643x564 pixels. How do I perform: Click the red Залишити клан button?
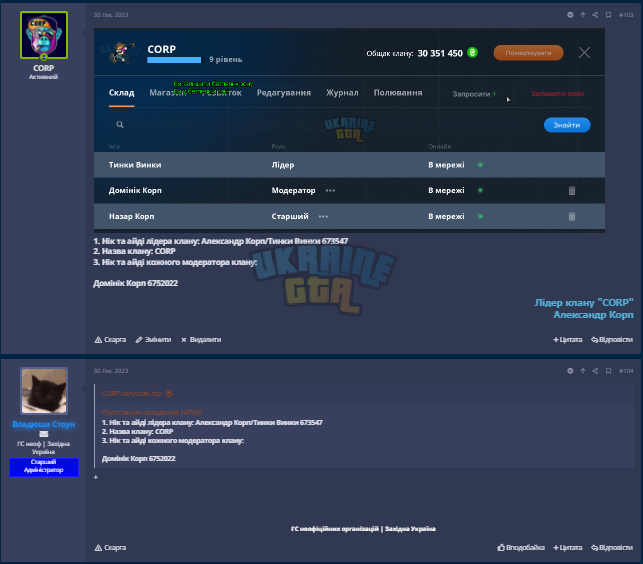click(x=558, y=94)
